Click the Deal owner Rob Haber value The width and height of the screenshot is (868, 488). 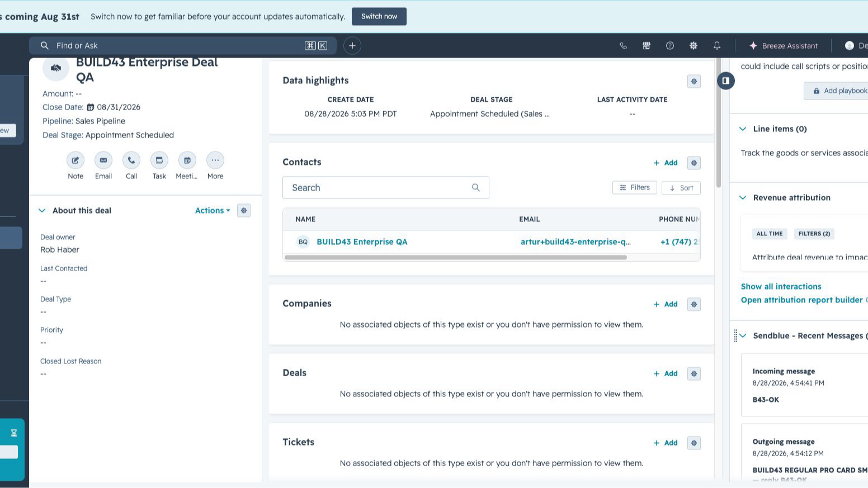[60, 250]
